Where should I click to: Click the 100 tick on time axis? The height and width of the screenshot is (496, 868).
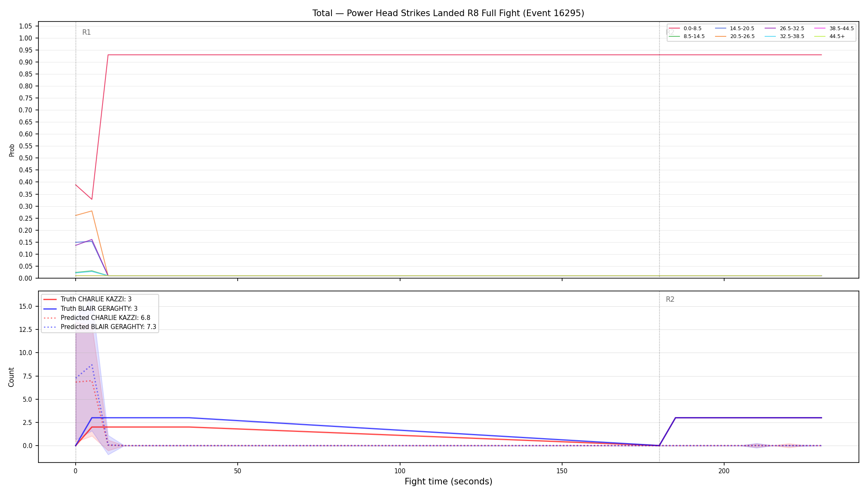coord(400,470)
